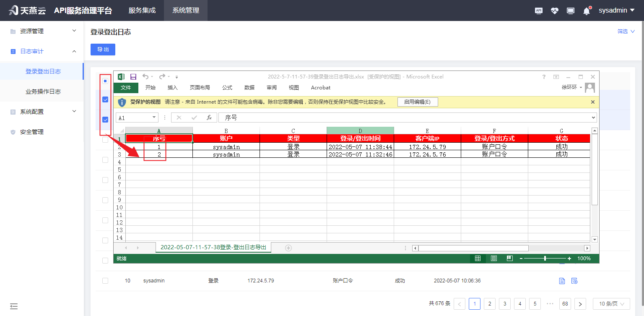Switch to the 开始 ribbon tab in Excel

click(x=150, y=88)
